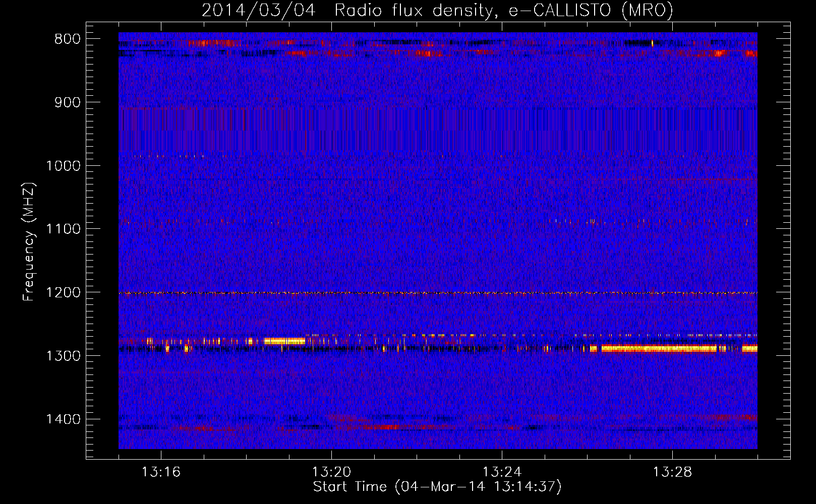
Task: Click the 1400 frequency tick label
Action: coord(63,419)
